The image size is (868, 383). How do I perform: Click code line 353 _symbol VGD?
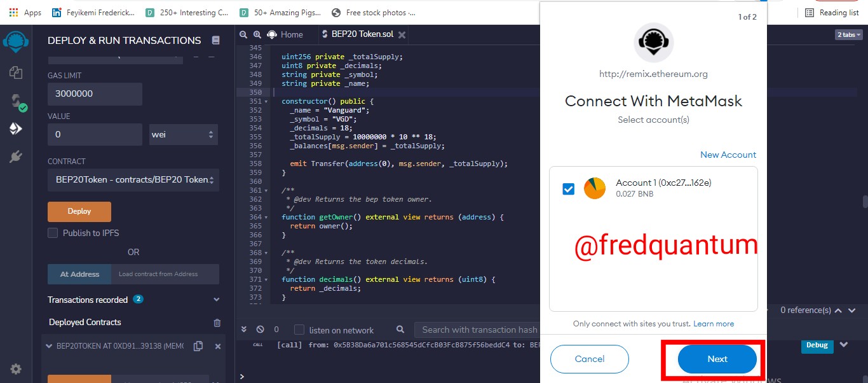[x=323, y=119]
